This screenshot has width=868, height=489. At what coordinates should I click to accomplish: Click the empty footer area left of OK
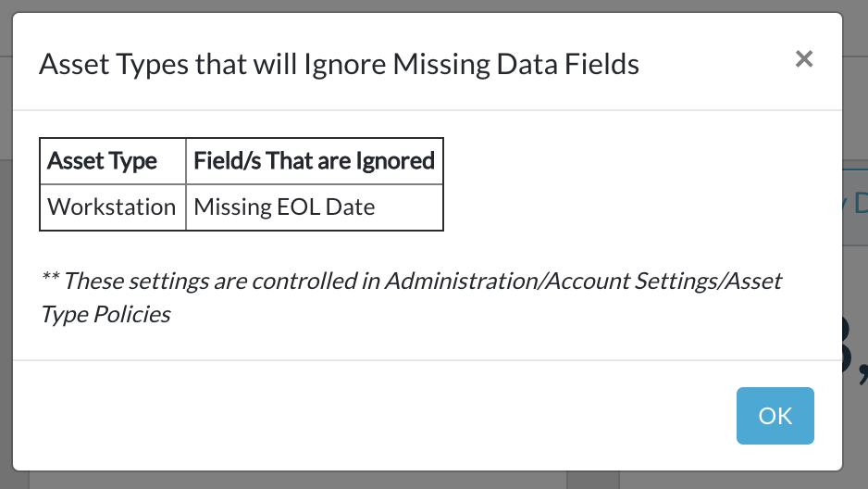click(370, 415)
